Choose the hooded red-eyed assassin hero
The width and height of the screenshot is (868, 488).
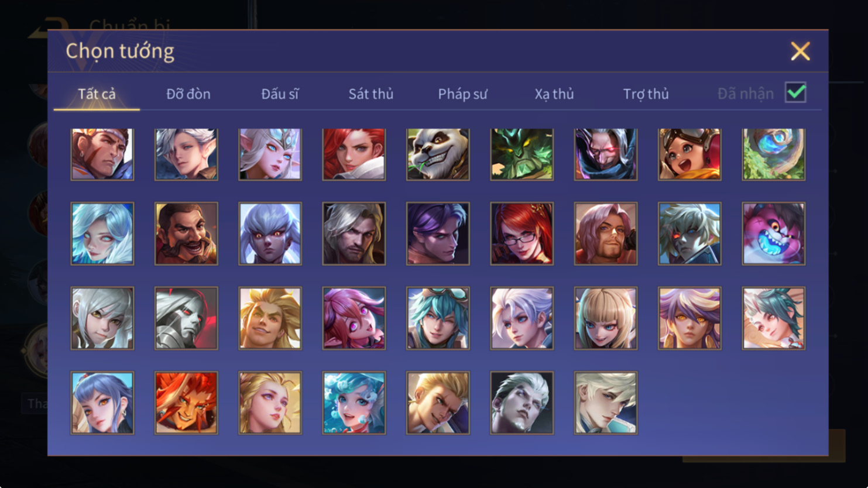point(606,154)
